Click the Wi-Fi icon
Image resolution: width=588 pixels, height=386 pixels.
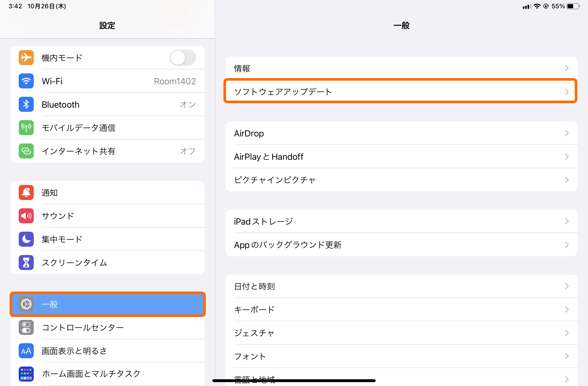coord(26,81)
